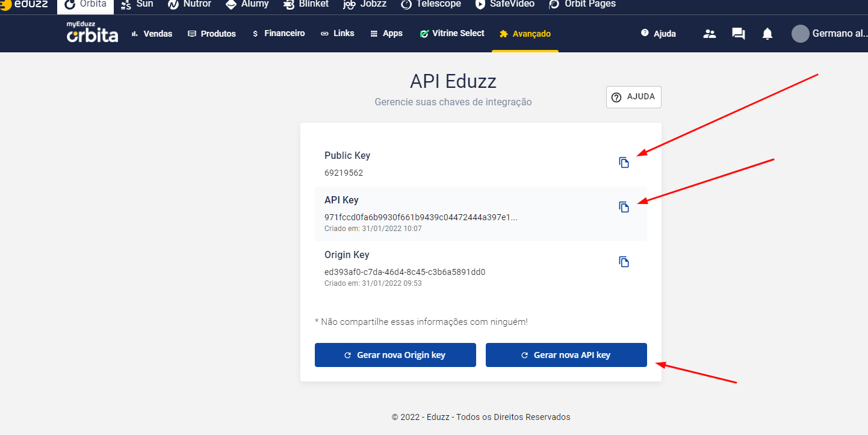Switch to the Alumy app
This screenshot has height=435, width=868.
point(247,4)
